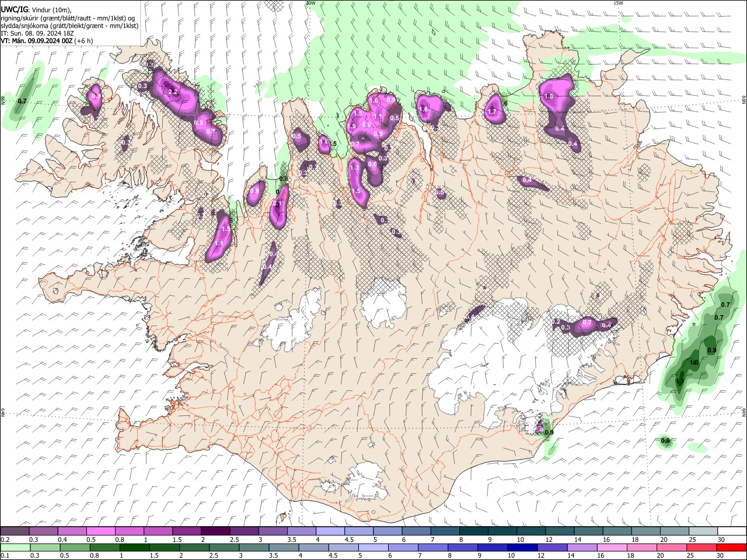
Task: Click the rain-scale swatch spanning 25 to 30
Action: [700, 547]
